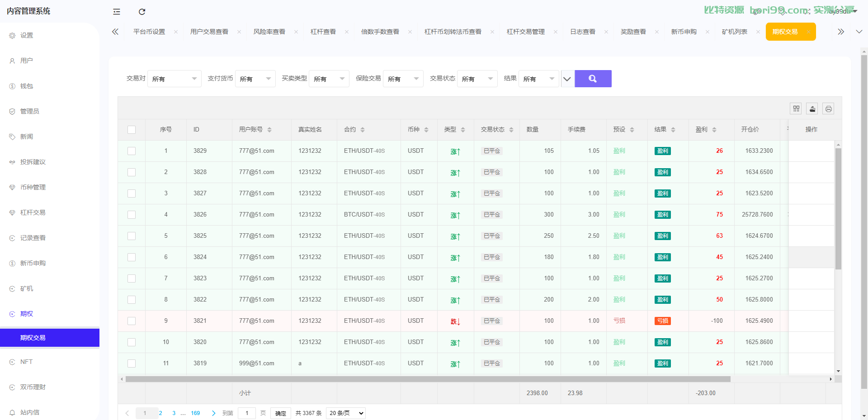This screenshot has height=420, width=868.
Task: Open tab options down-chevron at far right
Action: (859, 32)
